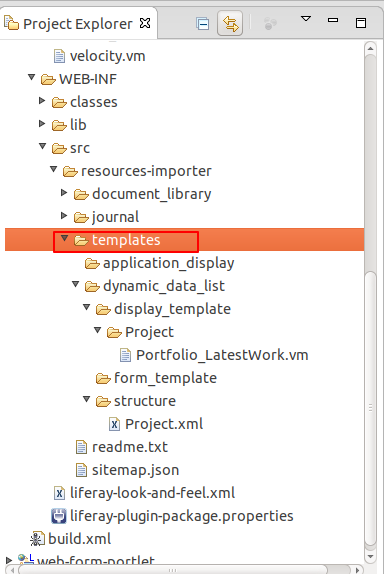Image resolution: width=384 pixels, height=574 pixels.
Task: Click the vertical scrollbar down arrow
Action: point(370,556)
